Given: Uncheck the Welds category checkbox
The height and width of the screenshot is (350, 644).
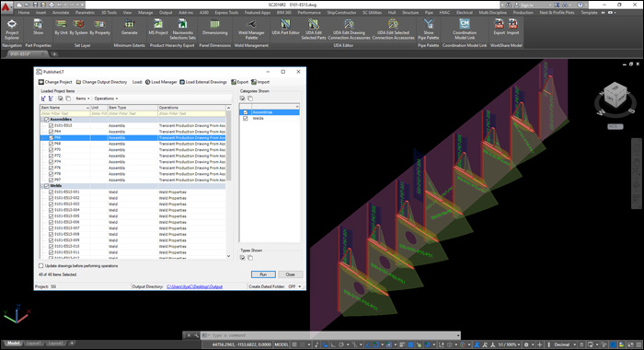Looking at the screenshot, I should click(x=246, y=119).
